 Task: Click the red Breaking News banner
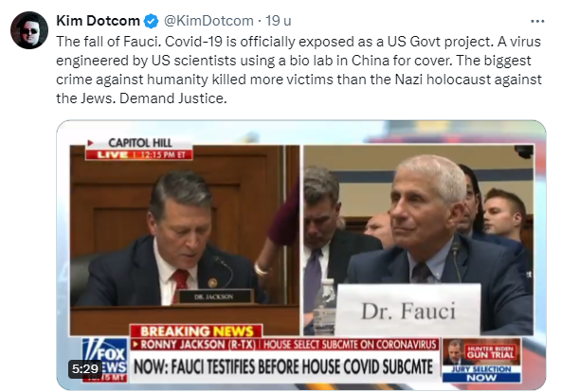[x=196, y=330]
